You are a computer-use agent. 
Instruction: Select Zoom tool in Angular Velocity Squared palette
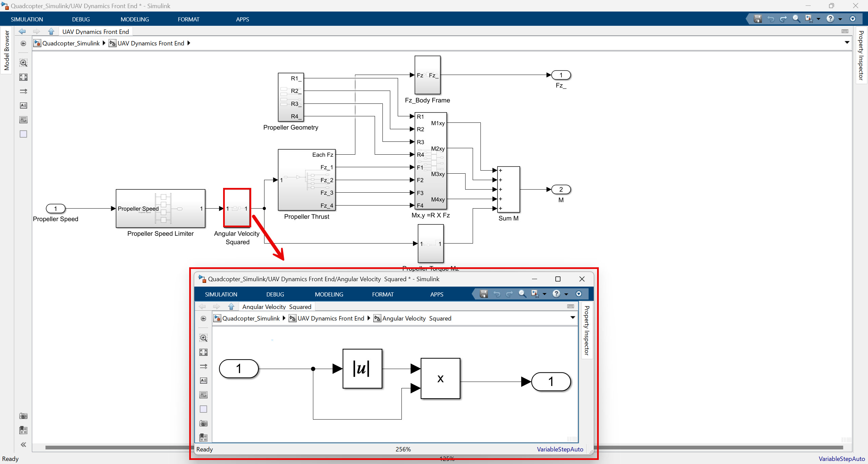203,338
